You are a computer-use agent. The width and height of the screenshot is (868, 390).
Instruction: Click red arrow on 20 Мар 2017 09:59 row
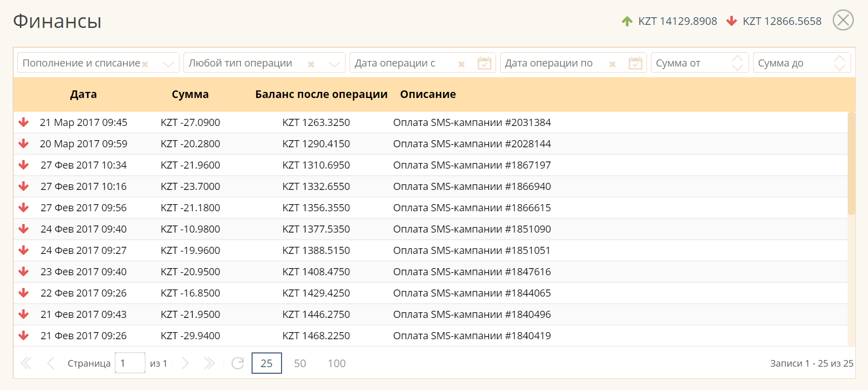[23, 144]
